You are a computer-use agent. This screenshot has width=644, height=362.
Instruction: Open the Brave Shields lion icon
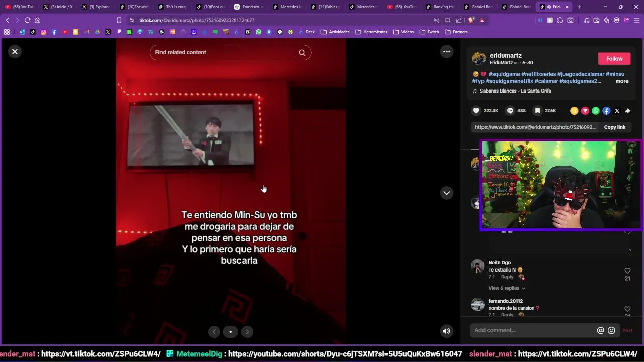471,20
